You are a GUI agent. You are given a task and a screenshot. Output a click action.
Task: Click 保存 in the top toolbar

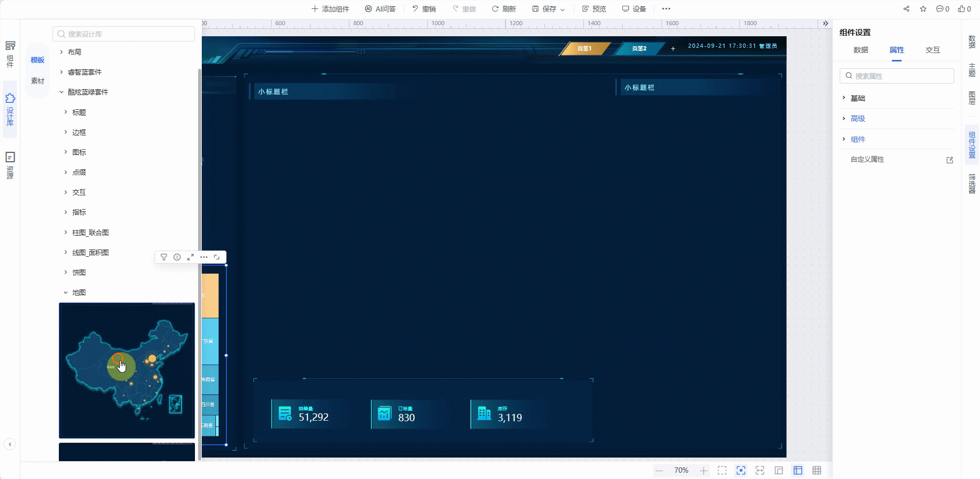pos(544,9)
